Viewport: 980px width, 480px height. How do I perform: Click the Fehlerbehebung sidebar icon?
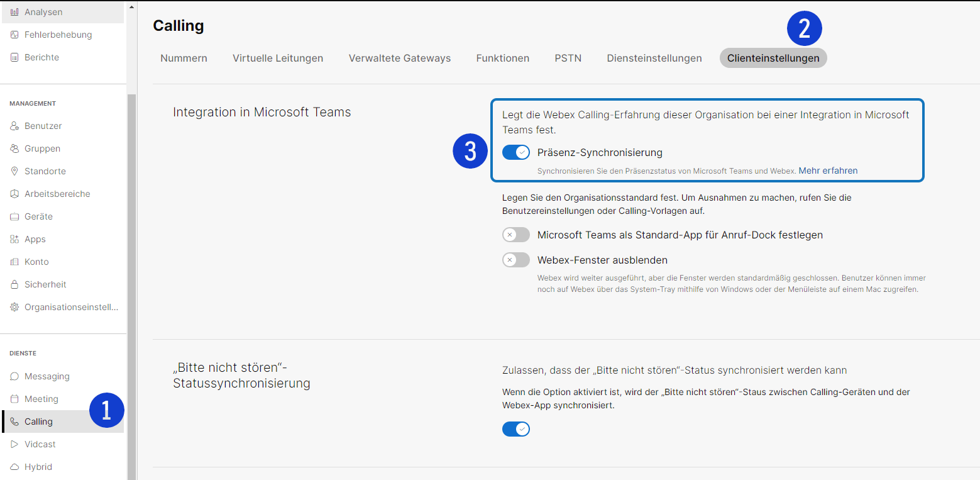(14, 35)
